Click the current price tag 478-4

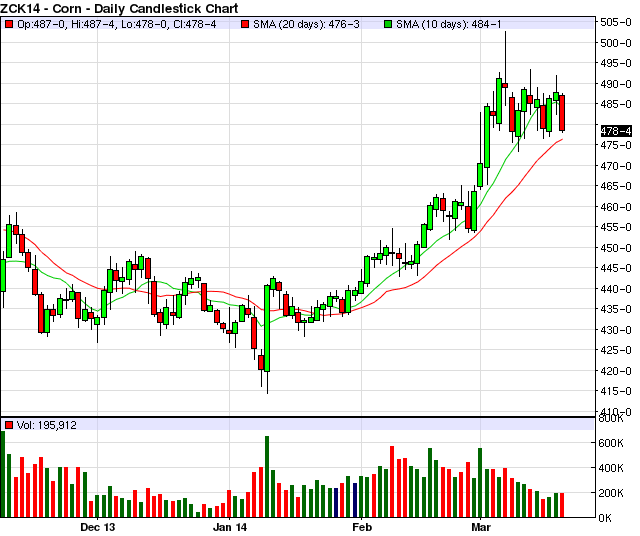tap(616, 131)
